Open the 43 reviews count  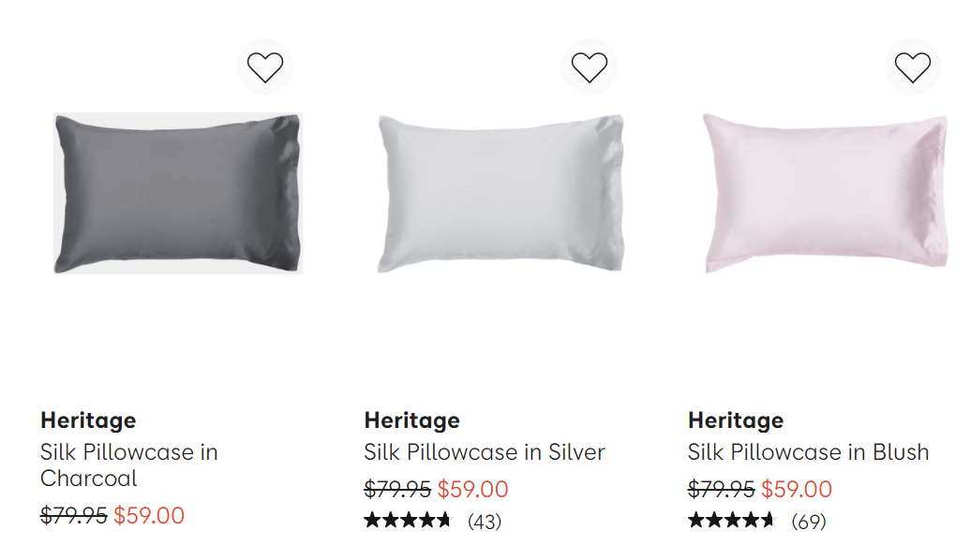(x=485, y=522)
